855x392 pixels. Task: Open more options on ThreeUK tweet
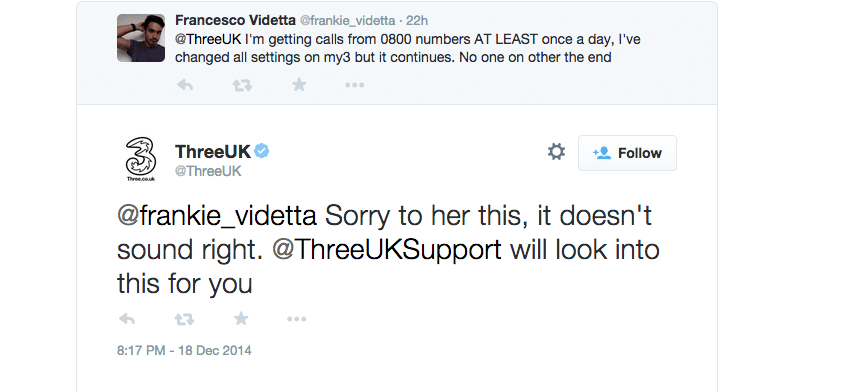pyautogui.click(x=297, y=319)
